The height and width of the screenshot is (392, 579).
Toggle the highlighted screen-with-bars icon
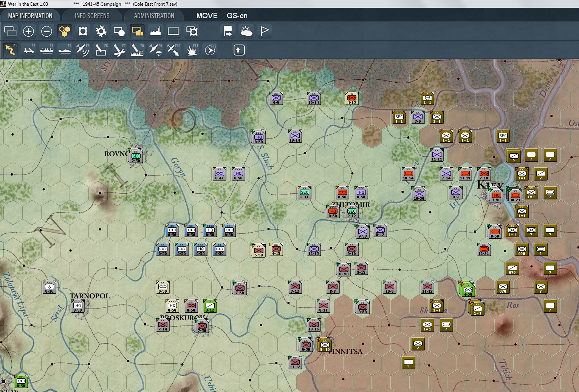coord(137,31)
